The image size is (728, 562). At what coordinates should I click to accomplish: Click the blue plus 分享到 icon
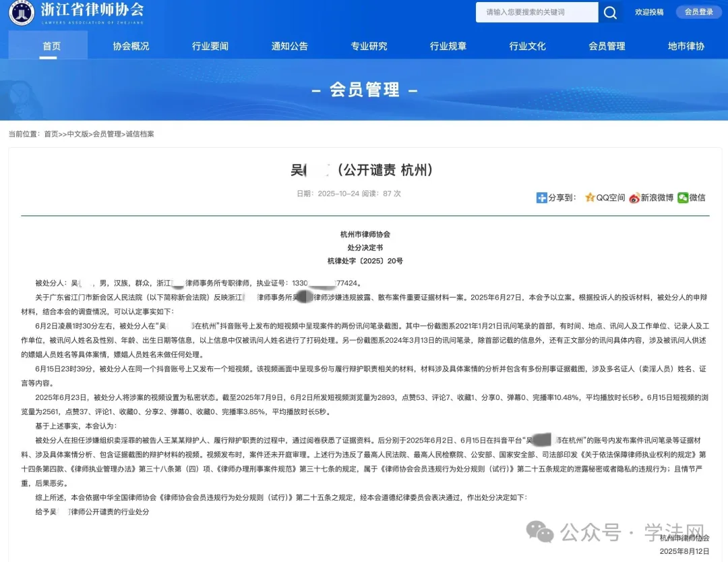pos(541,198)
